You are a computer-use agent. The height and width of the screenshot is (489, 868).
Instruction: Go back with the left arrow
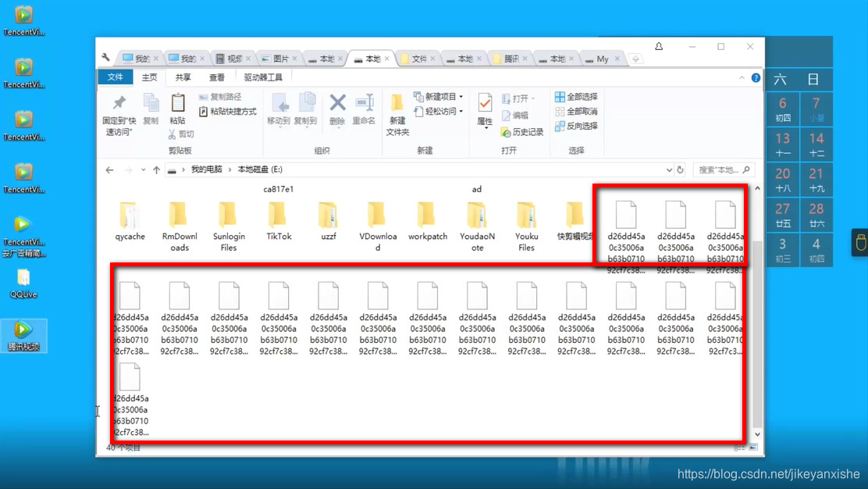point(109,170)
